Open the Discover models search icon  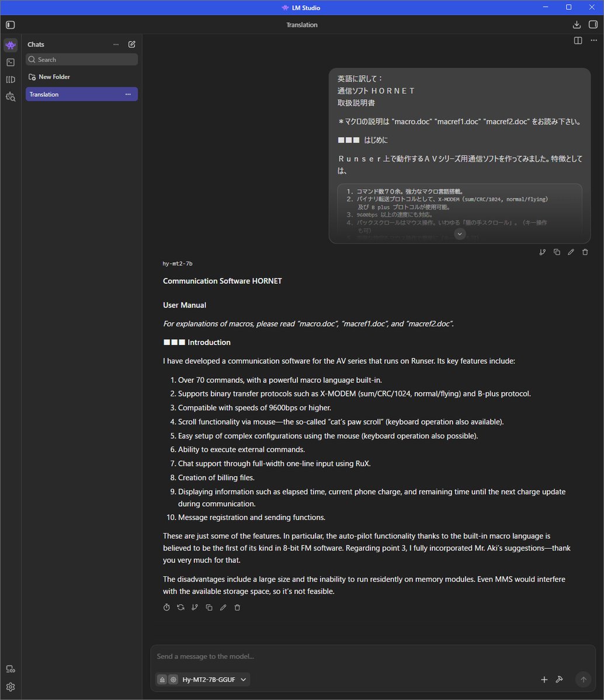(x=11, y=96)
